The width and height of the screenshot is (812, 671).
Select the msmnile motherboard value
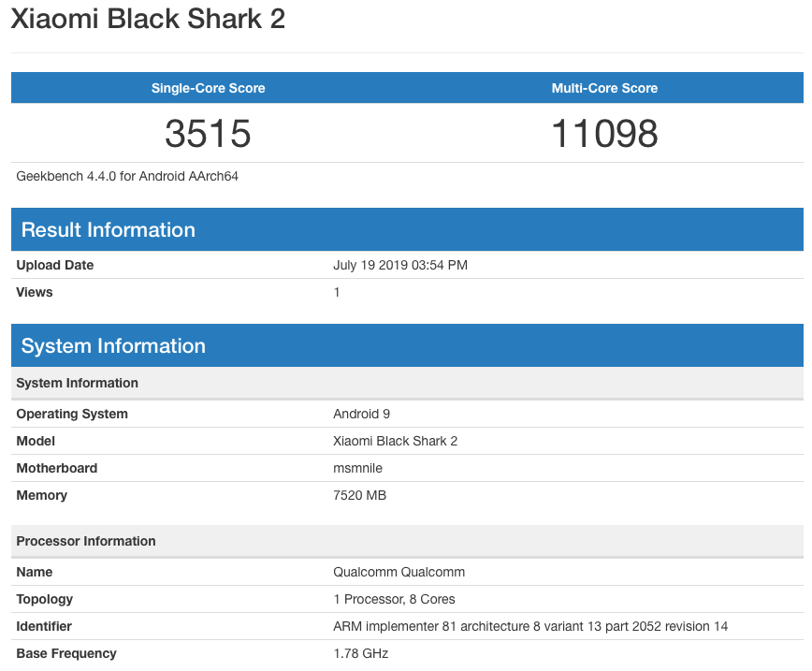coord(357,468)
